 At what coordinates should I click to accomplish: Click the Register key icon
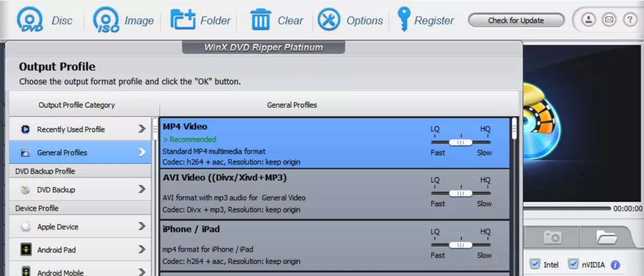pos(404,19)
